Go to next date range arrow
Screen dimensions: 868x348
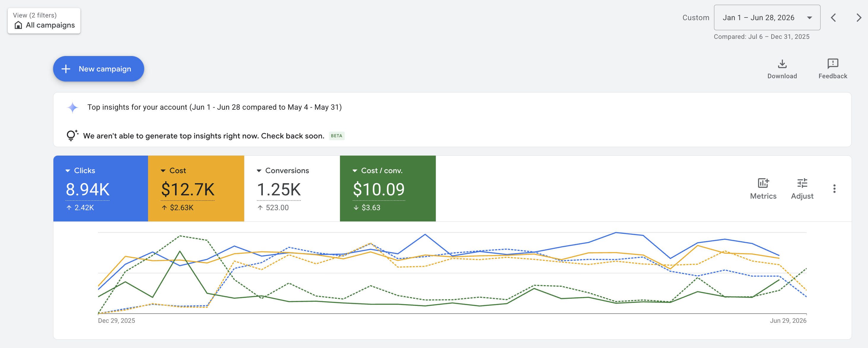[x=859, y=17]
